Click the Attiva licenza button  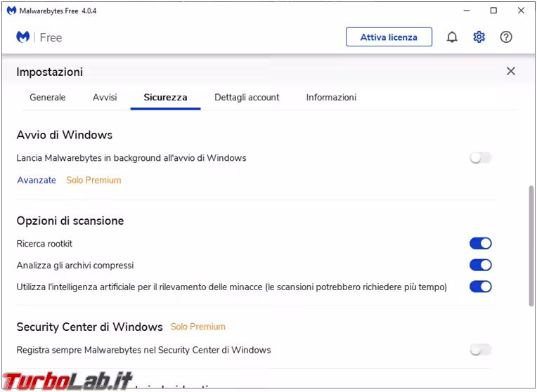pos(389,37)
